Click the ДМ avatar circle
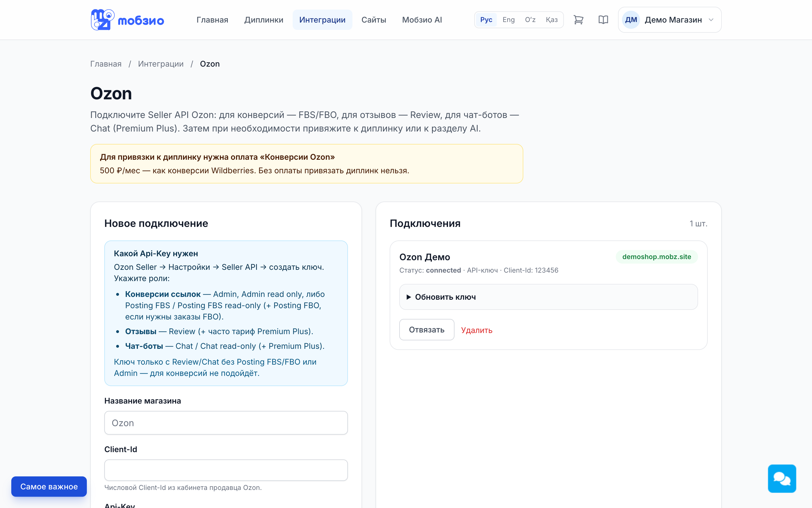Screen dimensions: 812x508 tap(631, 20)
